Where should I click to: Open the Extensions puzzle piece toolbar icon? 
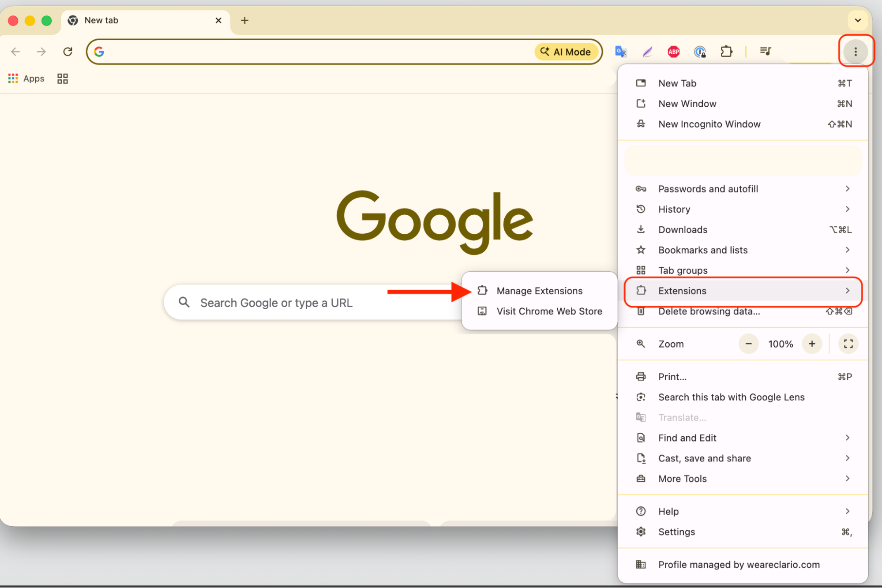(726, 52)
